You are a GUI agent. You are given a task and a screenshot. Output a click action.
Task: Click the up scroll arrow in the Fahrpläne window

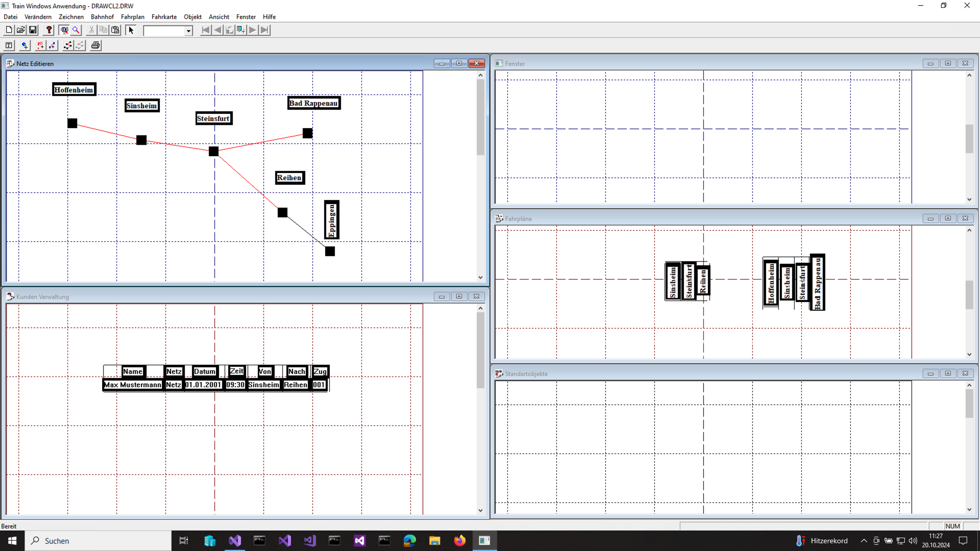coord(969,231)
